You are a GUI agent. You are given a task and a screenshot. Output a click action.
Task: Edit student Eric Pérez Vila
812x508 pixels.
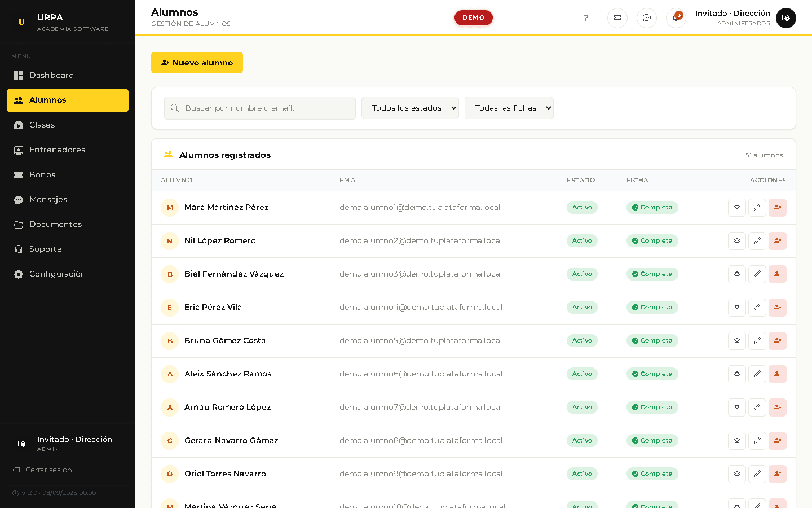[x=757, y=308]
